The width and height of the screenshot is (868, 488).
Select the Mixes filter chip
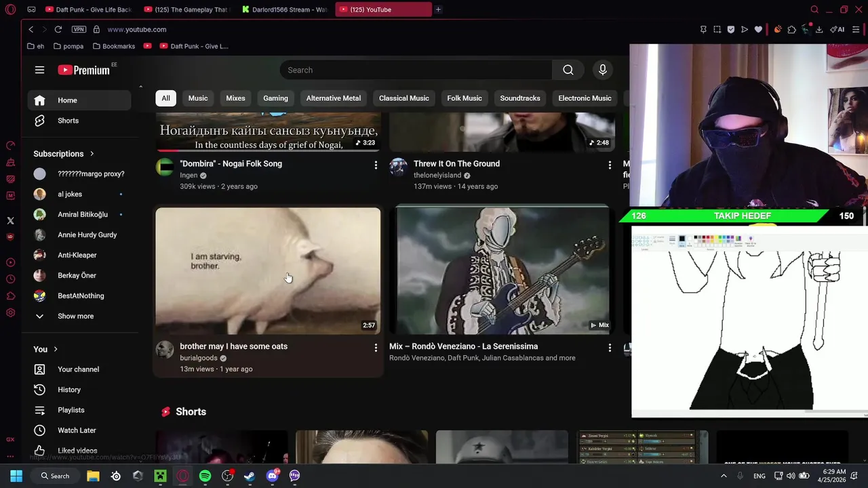coord(235,98)
